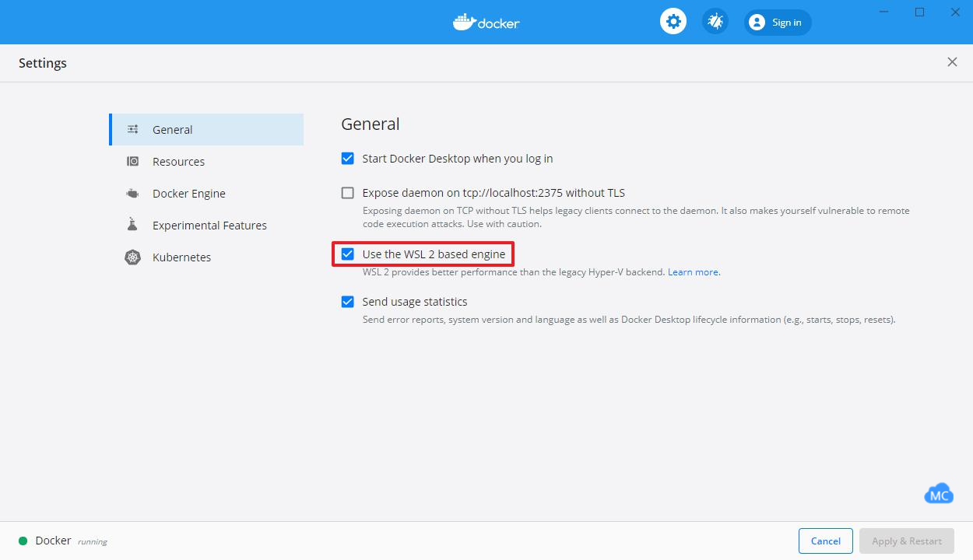Click the user avatar in Sign in

tap(757, 23)
